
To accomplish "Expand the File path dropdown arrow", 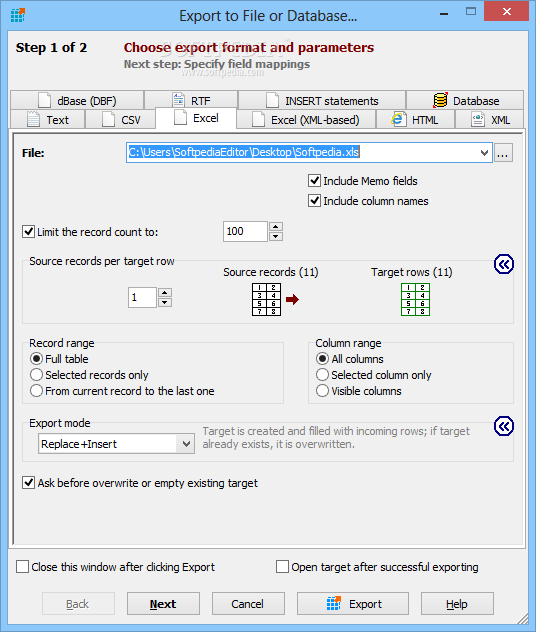I will 484,153.
